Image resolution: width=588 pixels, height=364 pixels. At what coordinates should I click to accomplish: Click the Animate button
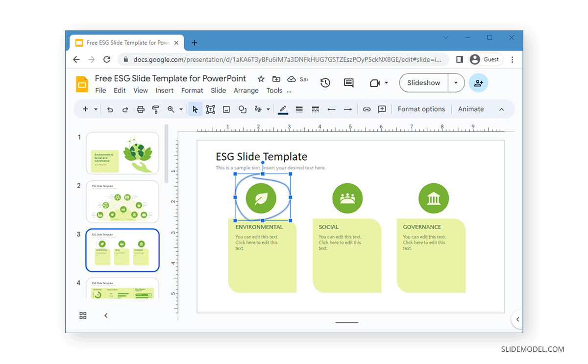click(471, 109)
